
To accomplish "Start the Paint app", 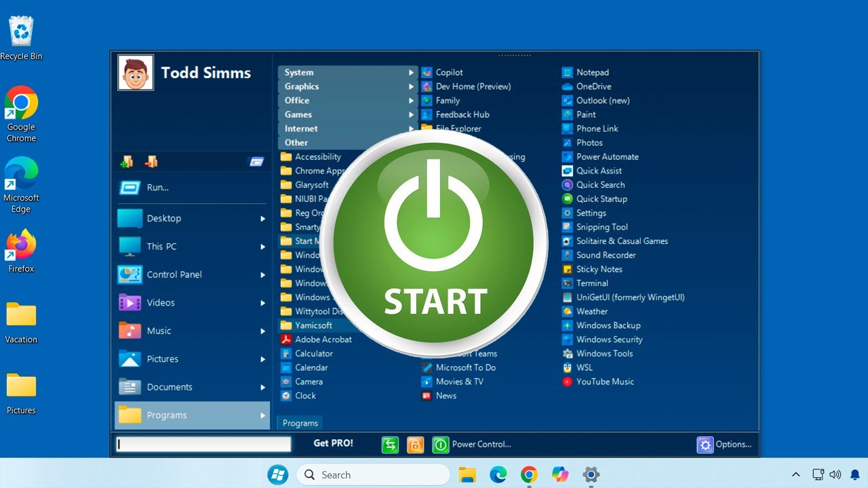I will pos(579,115).
